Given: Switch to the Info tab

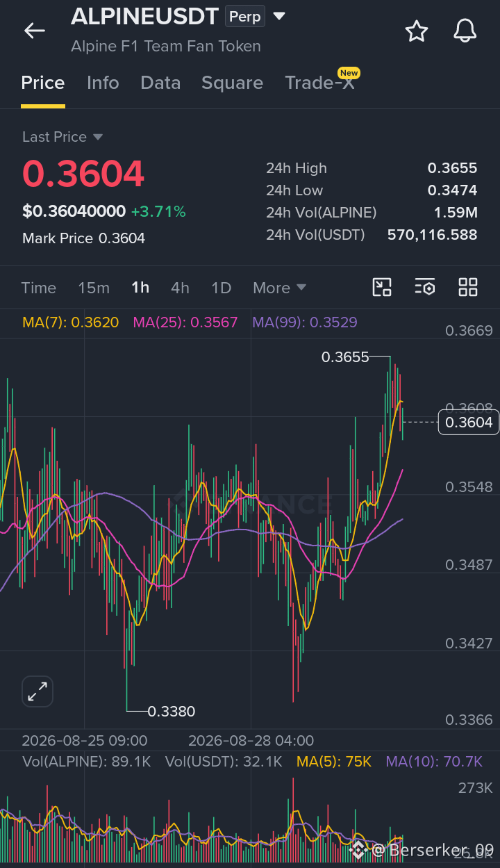Looking at the screenshot, I should coord(103,83).
